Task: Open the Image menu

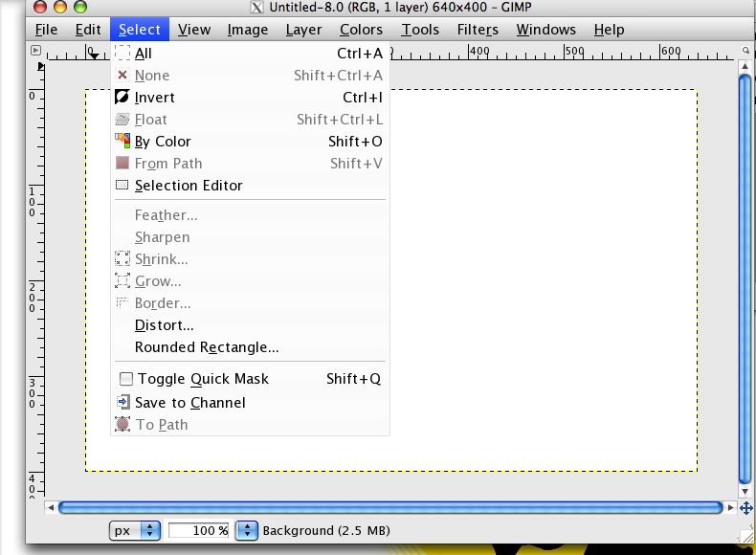Action: [248, 30]
